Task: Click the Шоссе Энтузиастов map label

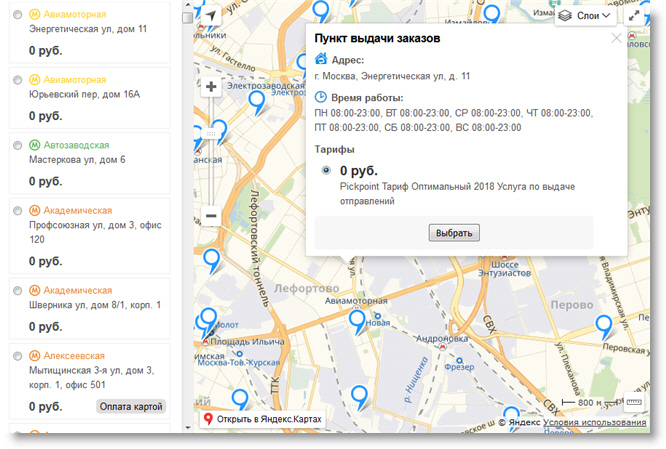Action: pyautogui.click(x=505, y=268)
